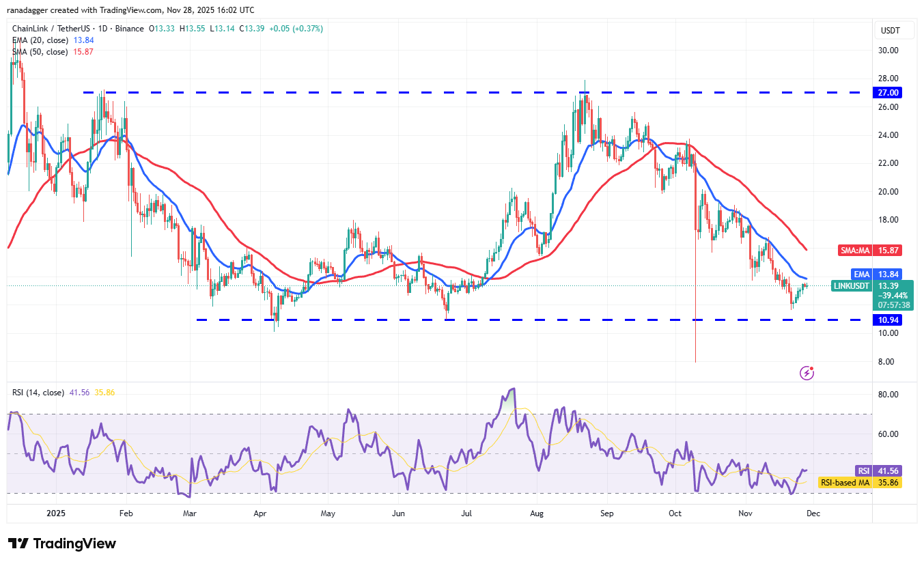Select the Dec label on the time axis
Image resolution: width=924 pixels, height=564 pixels.
coord(813,513)
